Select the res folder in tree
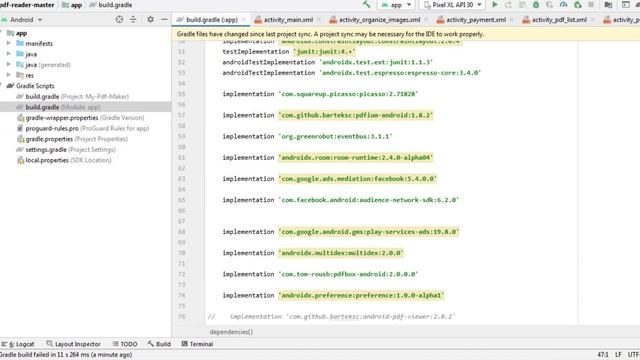 point(29,75)
